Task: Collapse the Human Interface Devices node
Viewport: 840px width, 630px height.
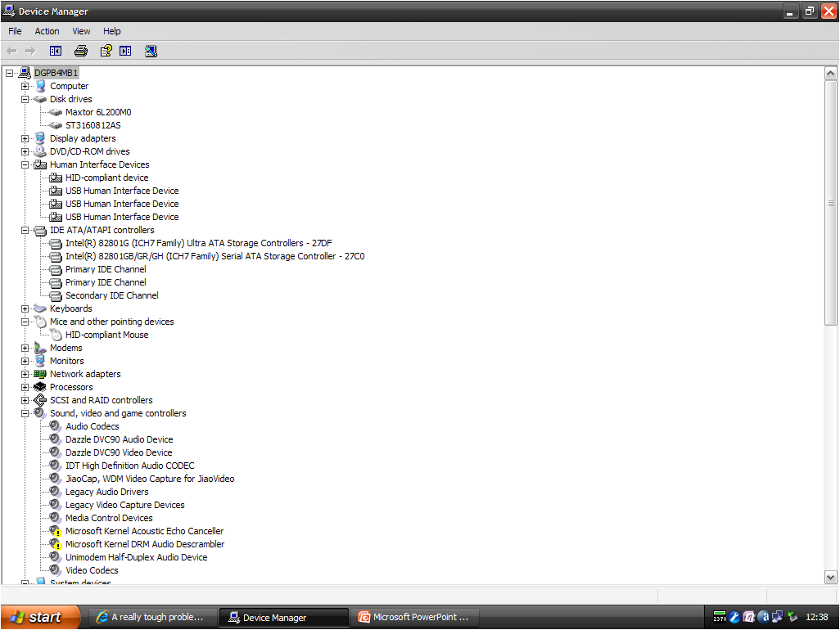Action: (x=25, y=164)
